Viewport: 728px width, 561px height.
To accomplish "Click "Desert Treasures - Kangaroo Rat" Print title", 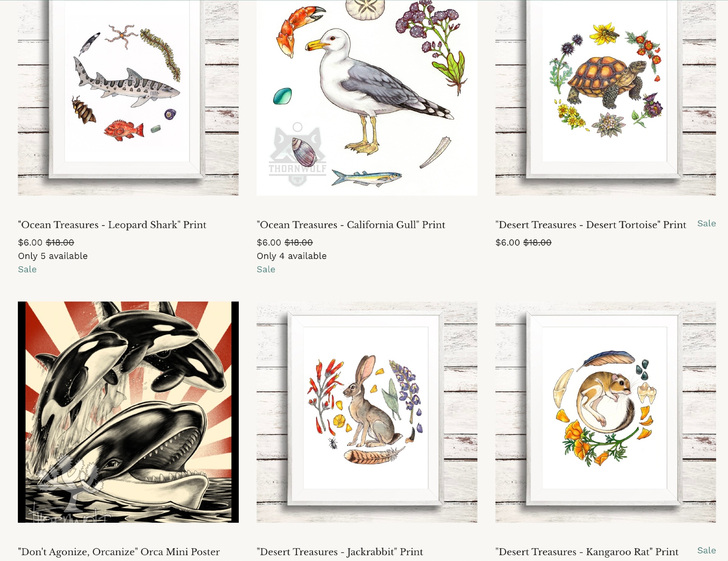I will pyautogui.click(x=587, y=552).
